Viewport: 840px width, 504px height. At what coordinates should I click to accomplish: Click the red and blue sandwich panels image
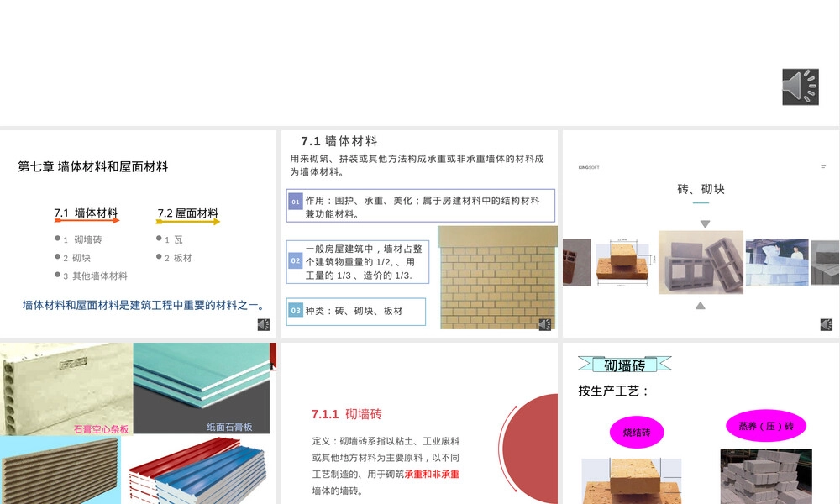197,470
